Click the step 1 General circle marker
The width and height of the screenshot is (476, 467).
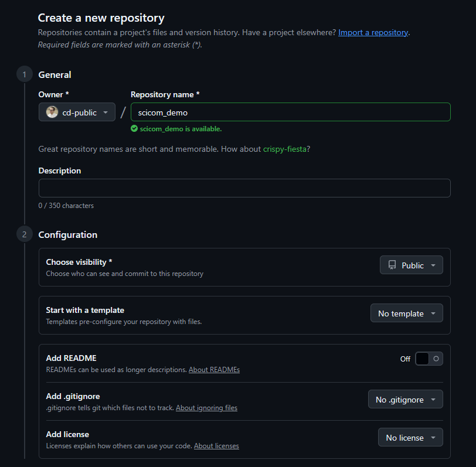[25, 74]
